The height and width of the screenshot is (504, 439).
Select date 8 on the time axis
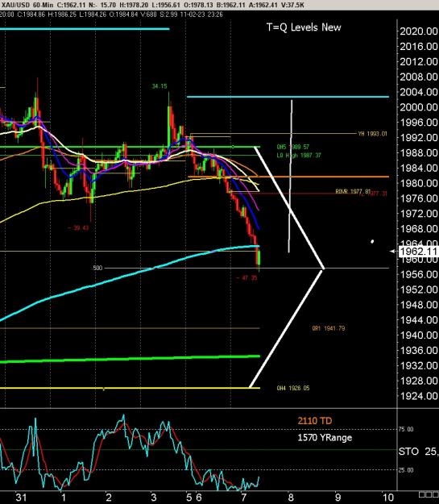pyautogui.click(x=291, y=498)
